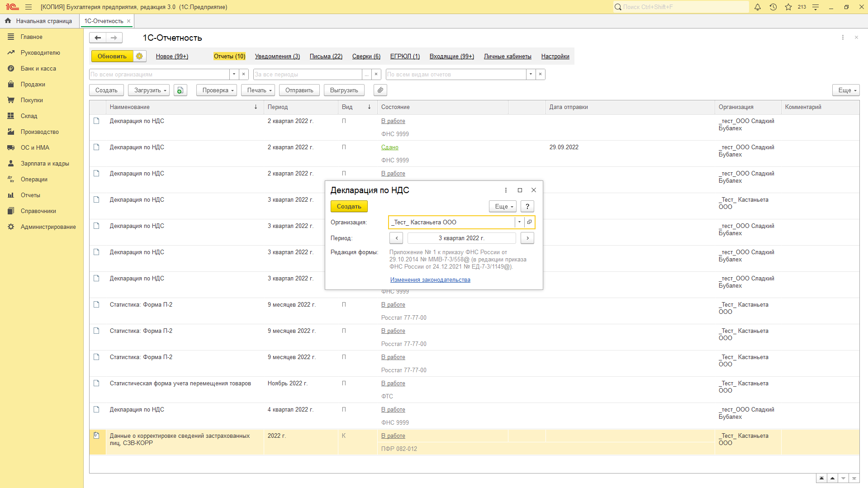Screen dimensions: 868x488
Task: Expand organizations filter dropdown
Action: tap(234, 74)
